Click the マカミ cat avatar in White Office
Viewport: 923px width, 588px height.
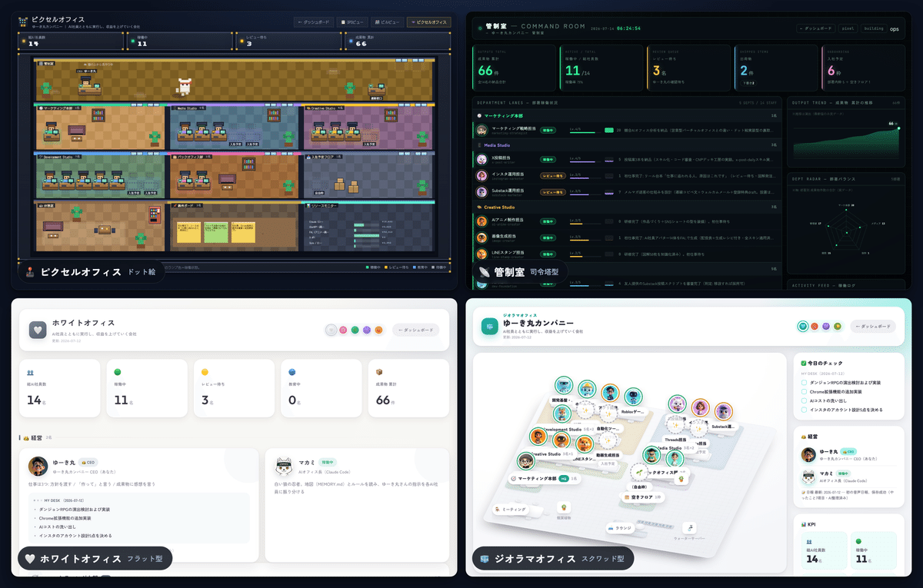tap(285, 466)
